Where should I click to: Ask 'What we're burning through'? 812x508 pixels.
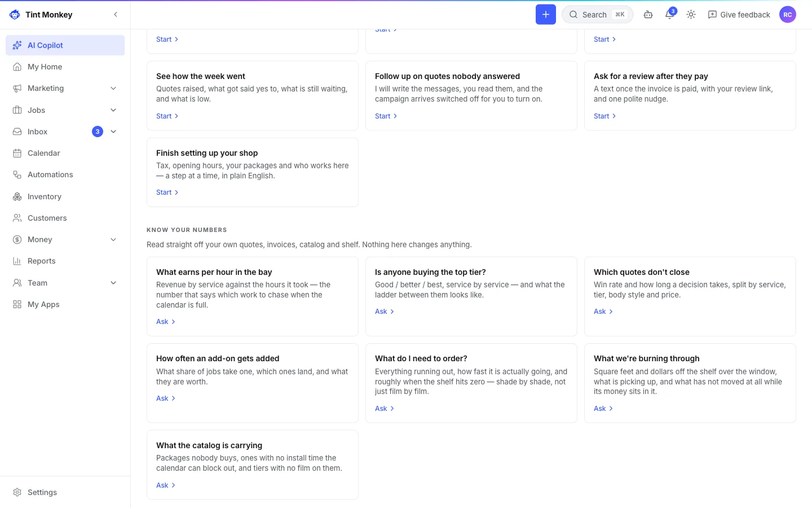pos(603,409)
